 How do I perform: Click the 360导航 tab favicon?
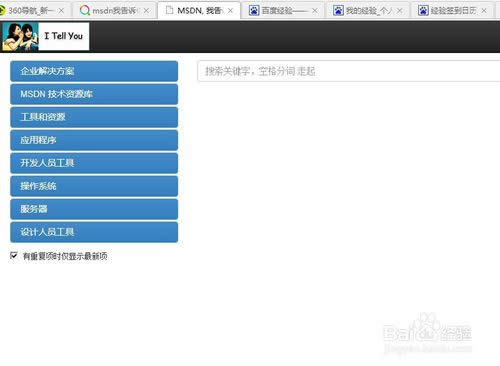(2, 11)
